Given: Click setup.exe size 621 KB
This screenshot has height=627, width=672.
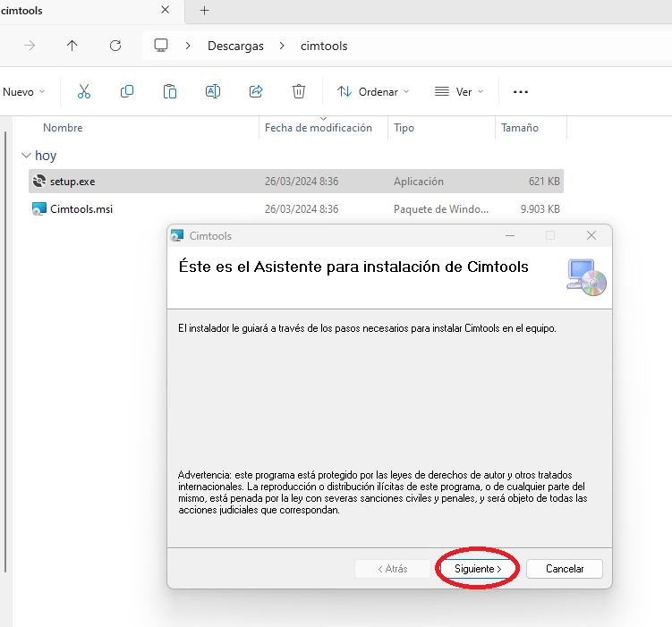Looking at the screenshot, I should tap(544, 182).
